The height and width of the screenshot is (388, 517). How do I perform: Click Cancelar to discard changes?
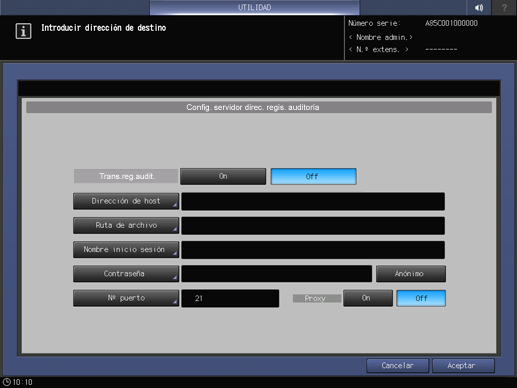[x=397, y=366]
